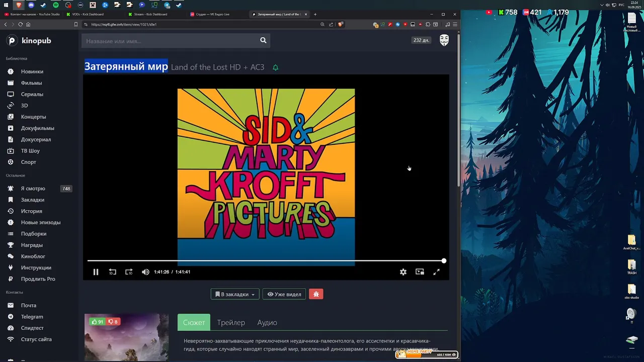Open Discord from the taskbar
This screenshot has height=362, width=644.
click(x=31, y=5)
